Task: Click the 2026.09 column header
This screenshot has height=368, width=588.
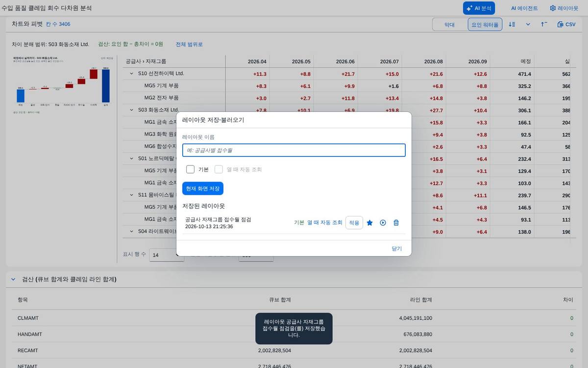Action: click(477, 61)
